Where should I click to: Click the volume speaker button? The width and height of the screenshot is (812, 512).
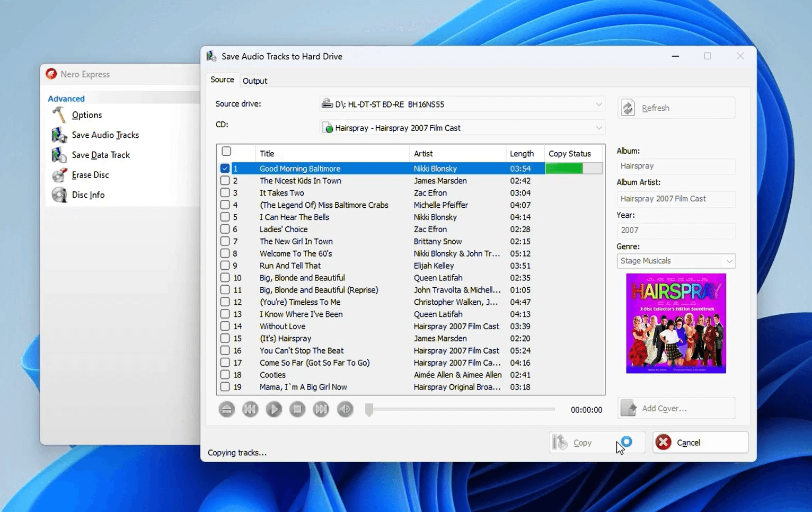(x=345, y=409)
